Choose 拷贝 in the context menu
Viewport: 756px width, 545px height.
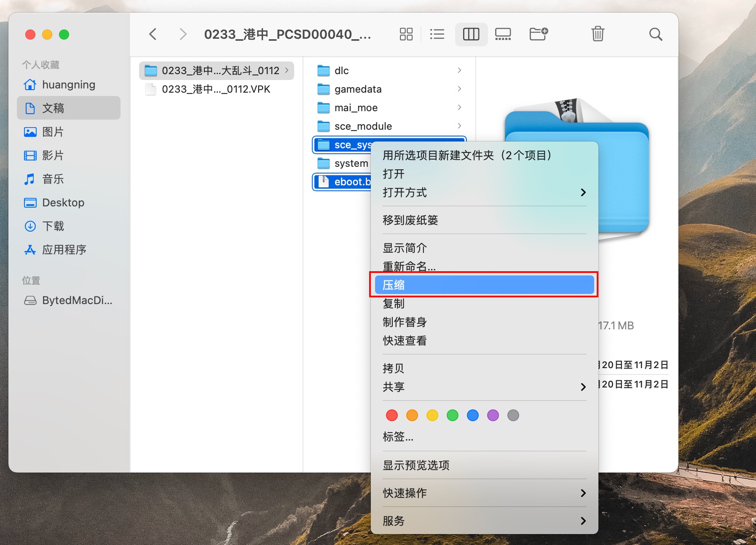[x=484, y=369]
